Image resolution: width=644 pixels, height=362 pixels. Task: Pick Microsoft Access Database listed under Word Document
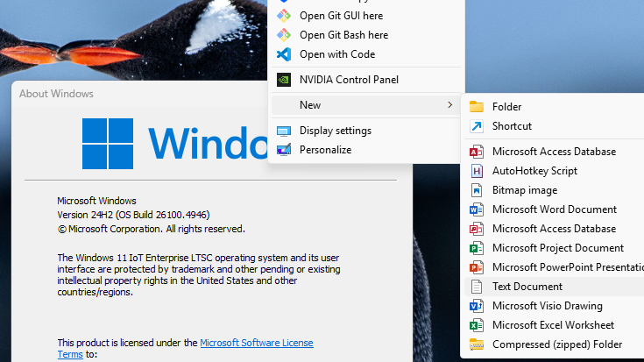pyautogui.click(x=554, y=229)
